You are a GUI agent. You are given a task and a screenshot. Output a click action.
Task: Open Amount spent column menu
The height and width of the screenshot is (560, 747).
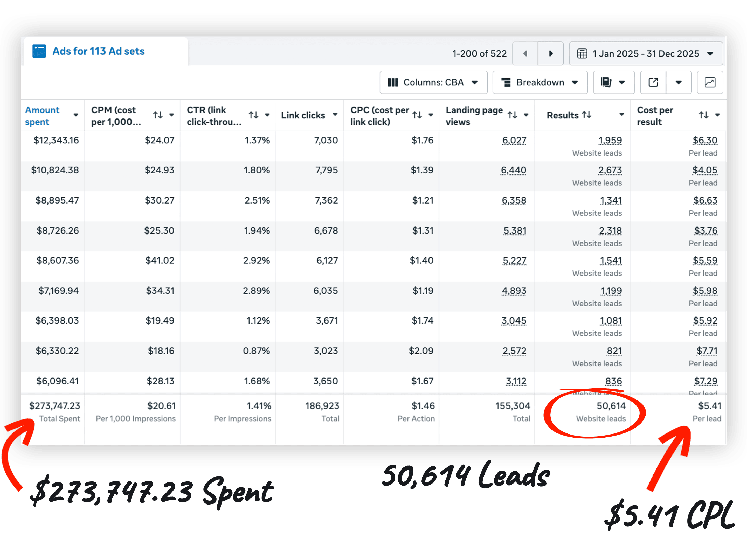pyautogui.click(x=76, y=115)
